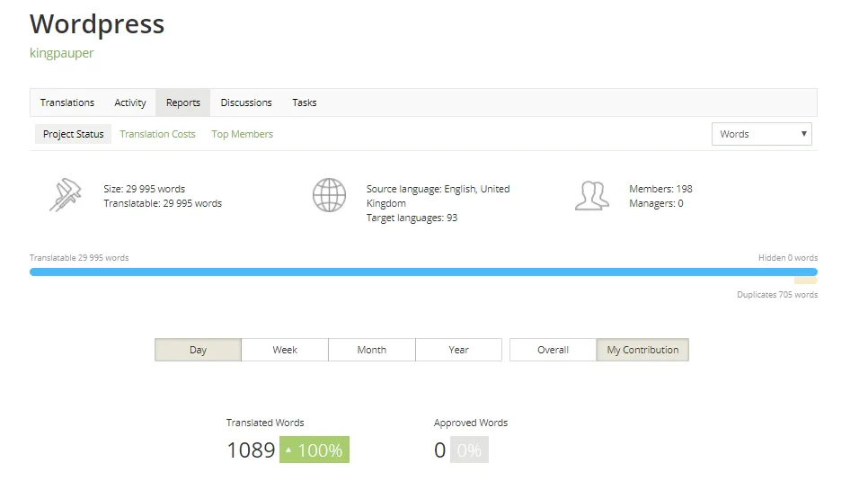
Task: Open the Translations tab
Action: pyautogui.click(x=67, y=102)
